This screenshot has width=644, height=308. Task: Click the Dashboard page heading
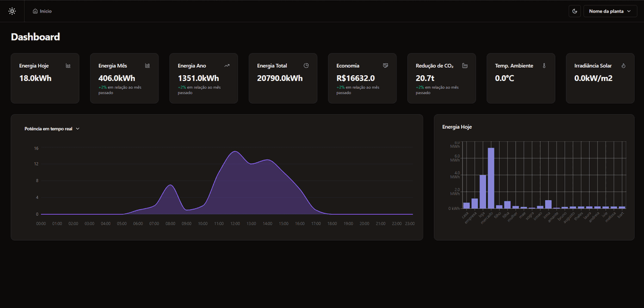(x=35, y=37)
